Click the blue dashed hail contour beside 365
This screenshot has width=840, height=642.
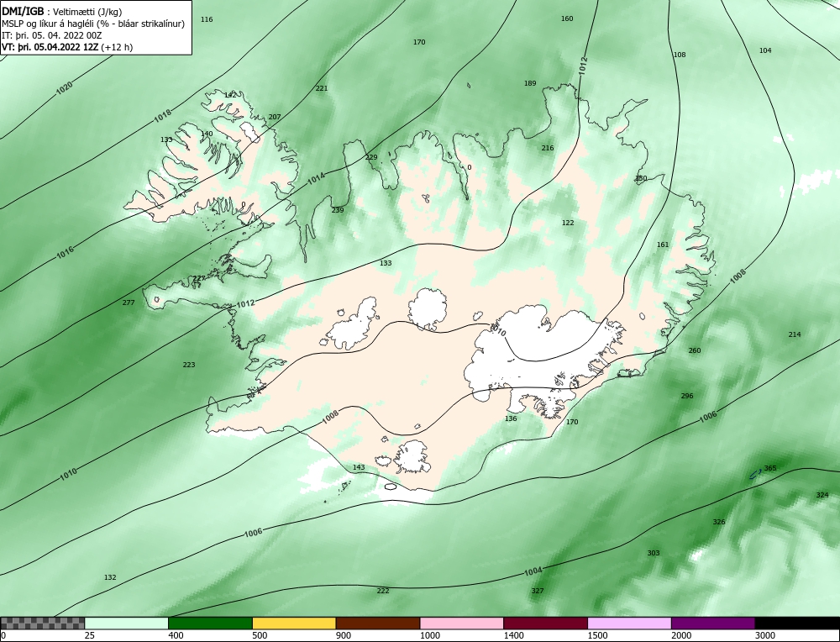(755, 474)
